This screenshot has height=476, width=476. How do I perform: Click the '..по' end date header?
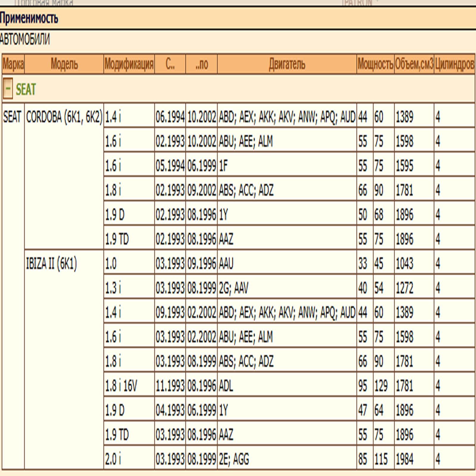201,64
